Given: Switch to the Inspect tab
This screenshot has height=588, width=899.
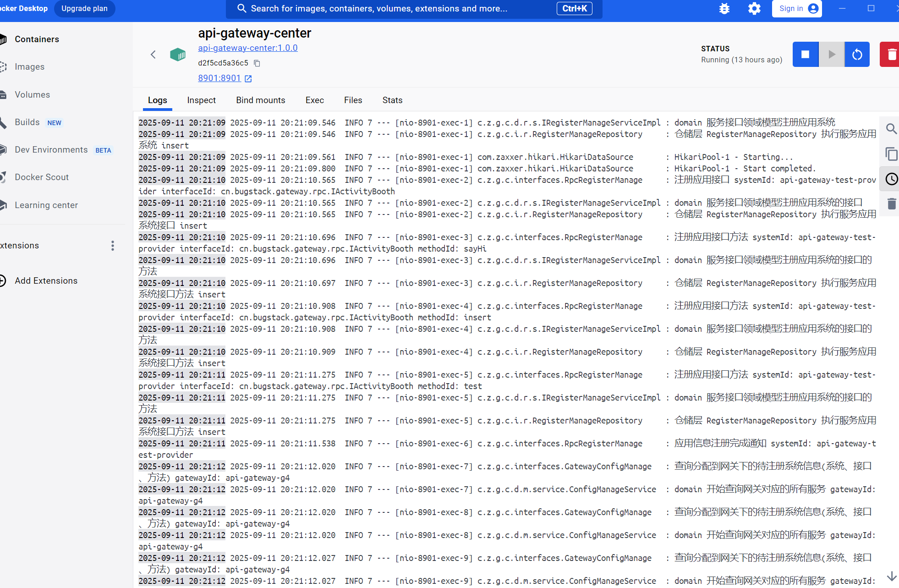Looking at the screenshot, I should click(x=201, y=100).
